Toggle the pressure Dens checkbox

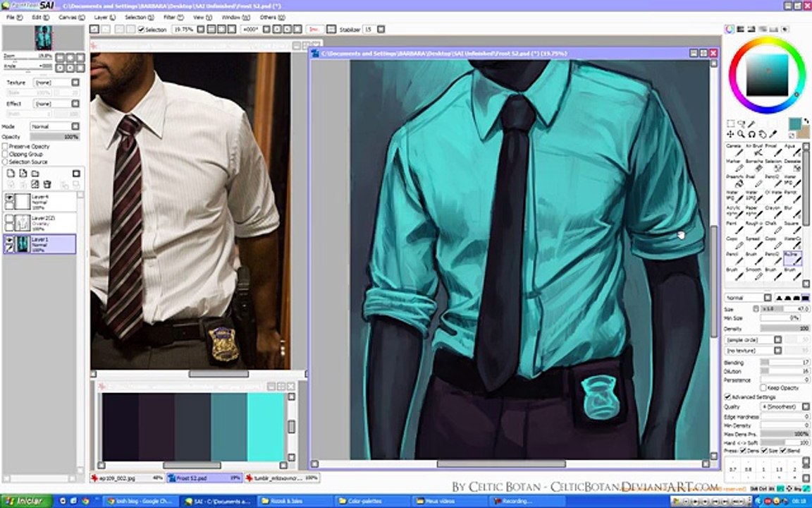click(743, 451)
